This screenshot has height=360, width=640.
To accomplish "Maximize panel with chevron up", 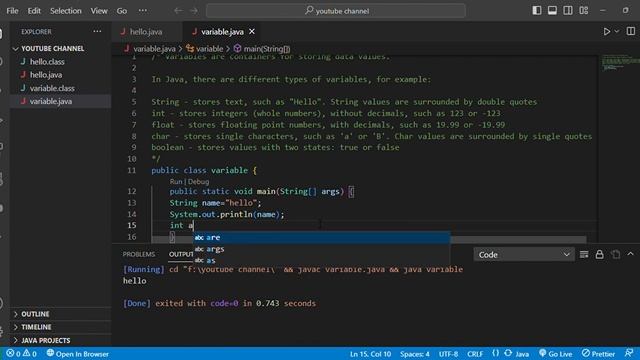I will click(x=631, y=254).
